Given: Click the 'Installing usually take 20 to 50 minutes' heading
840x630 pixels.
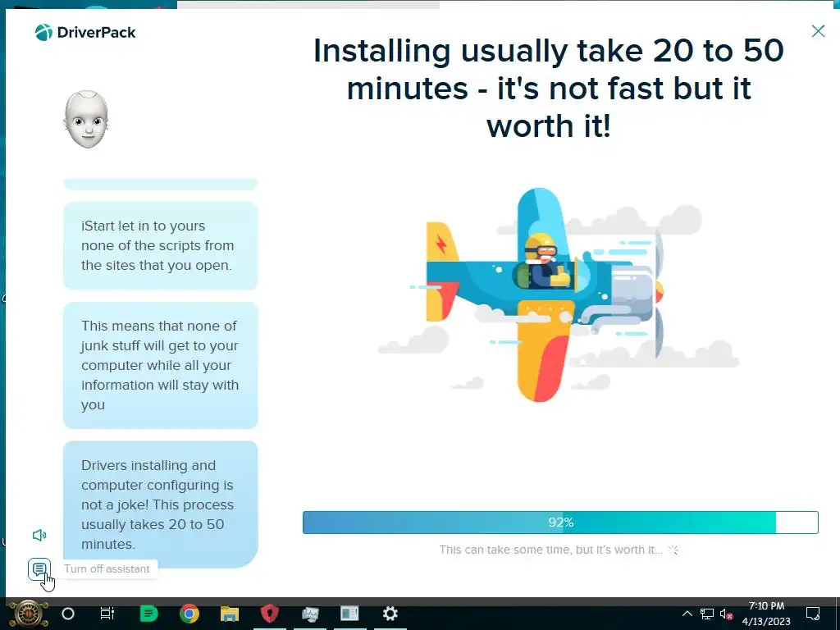Looking at the screenshot, I should click(549, 89).
